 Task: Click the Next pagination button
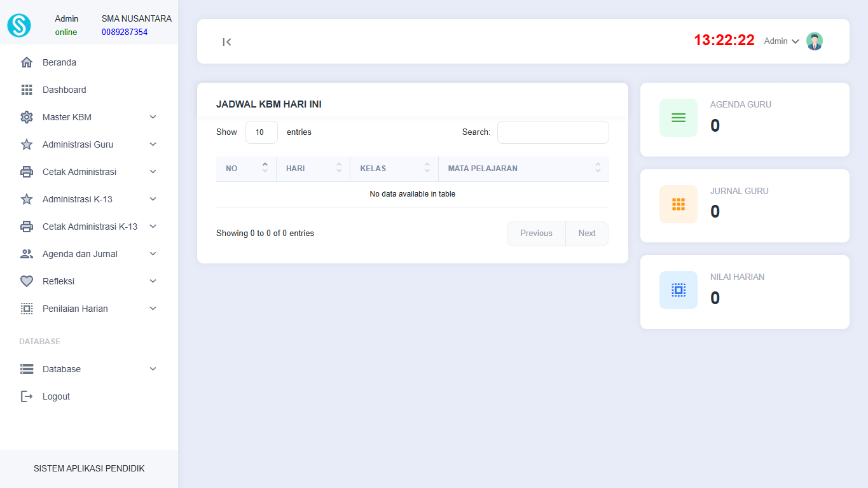[x=586, y=234]
